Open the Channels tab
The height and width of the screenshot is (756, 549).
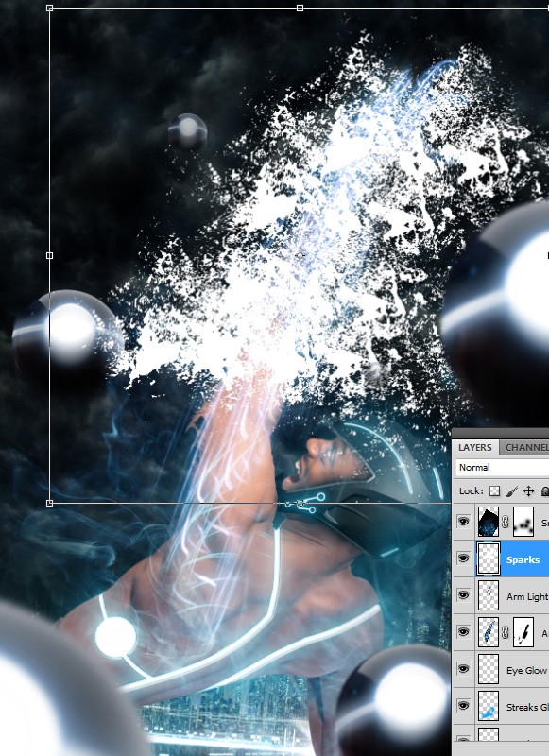coord(525,447)
